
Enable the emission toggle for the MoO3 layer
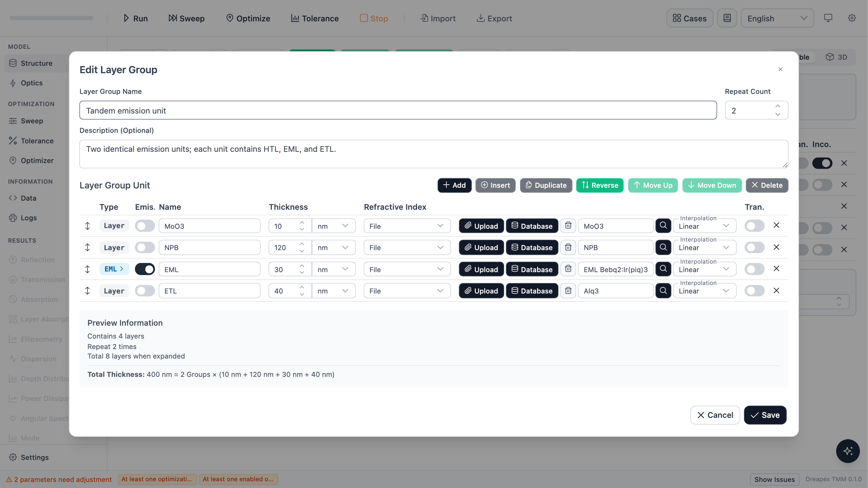145,226
